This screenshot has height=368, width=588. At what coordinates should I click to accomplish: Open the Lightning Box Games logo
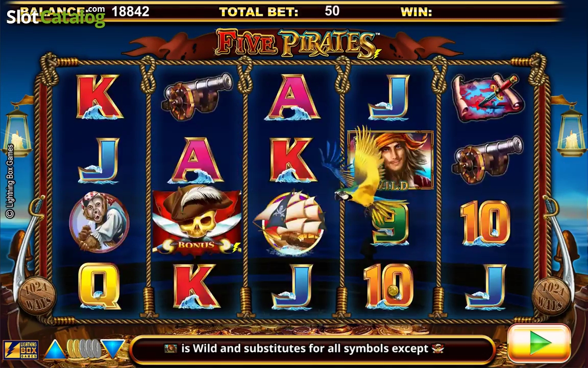20,349
